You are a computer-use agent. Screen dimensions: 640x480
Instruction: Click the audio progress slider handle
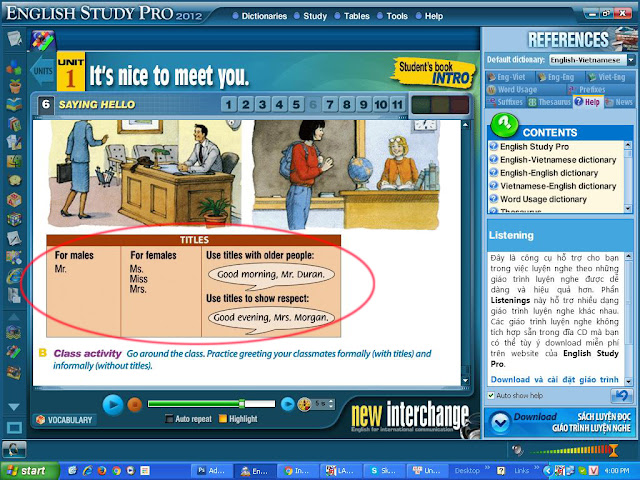pos(242,404)
